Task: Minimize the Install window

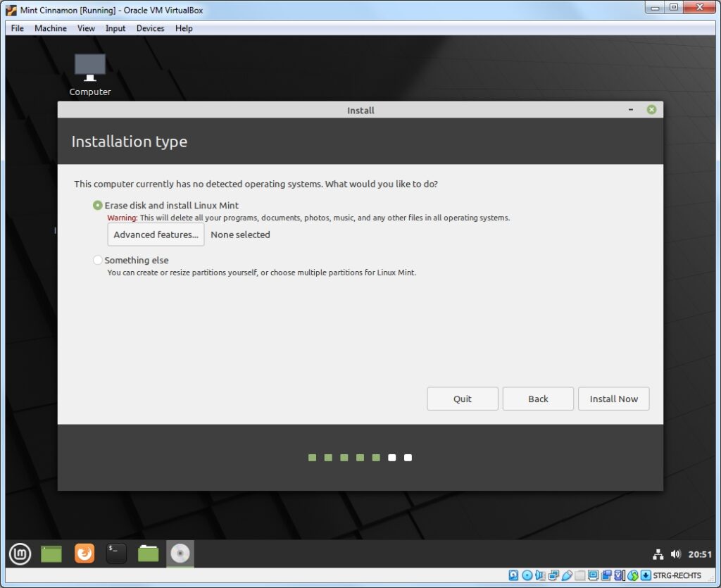Action: tap(630, 109)
